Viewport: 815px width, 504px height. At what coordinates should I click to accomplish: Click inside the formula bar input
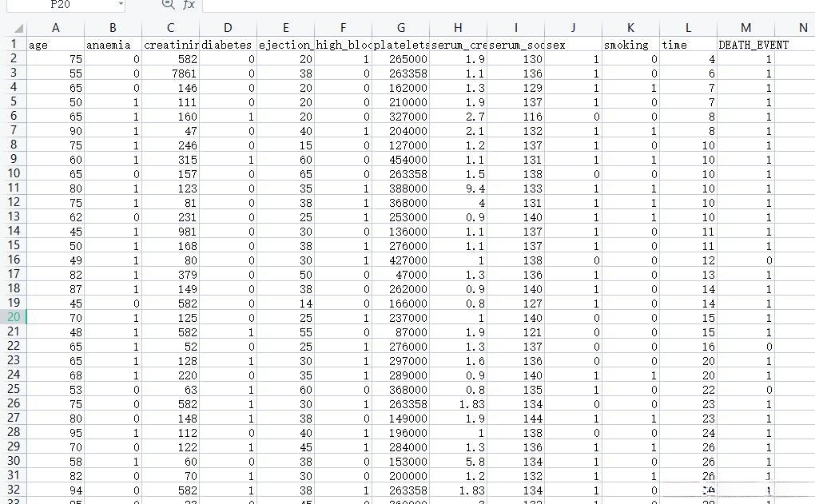[x=508, y=5]
